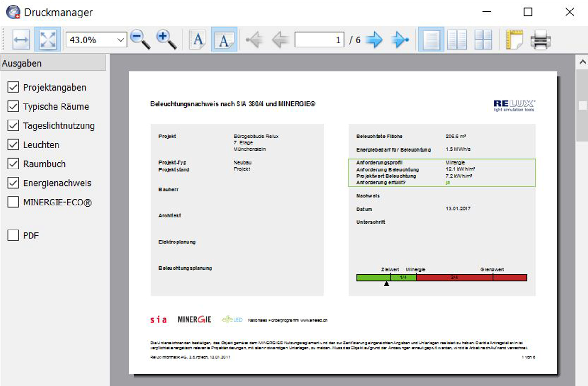
Task: Uncheck the Leuchten checkbox
Action: coord(13,144)
